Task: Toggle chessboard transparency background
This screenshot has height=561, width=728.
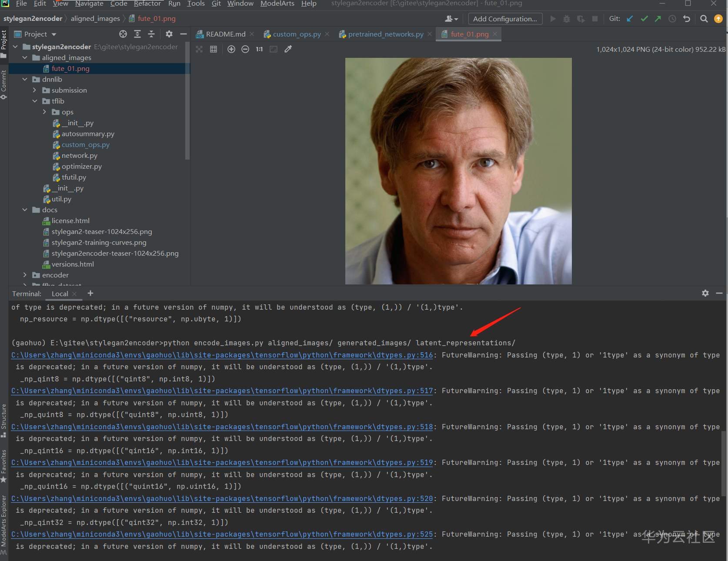Action: click(199, 49)
